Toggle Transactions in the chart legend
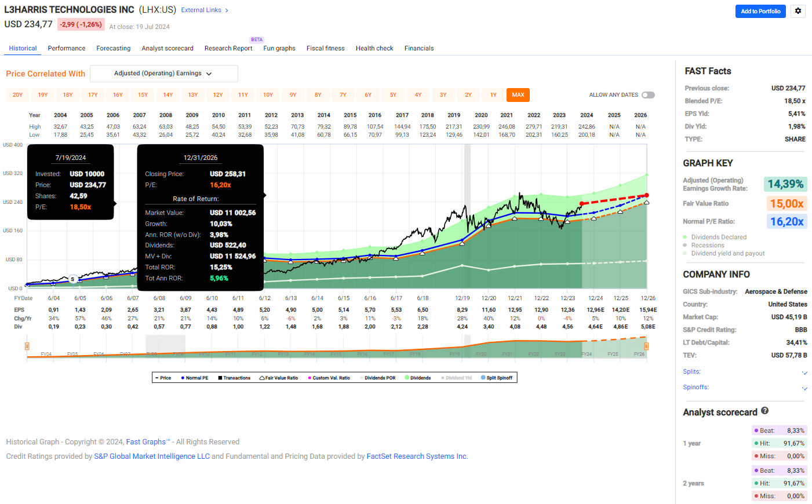The width and height of the screenshot is (812, 504). coord(234,378)
